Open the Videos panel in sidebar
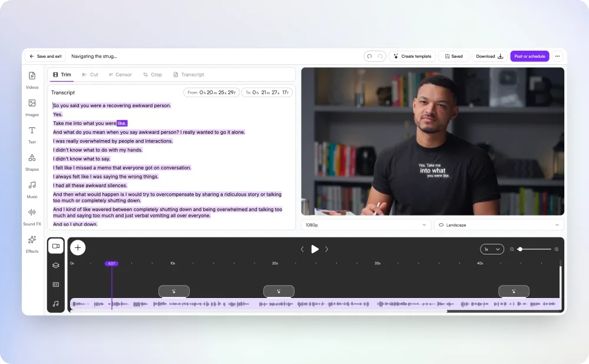The height and width of the screenshot is (364, 589). pos(32,80)
